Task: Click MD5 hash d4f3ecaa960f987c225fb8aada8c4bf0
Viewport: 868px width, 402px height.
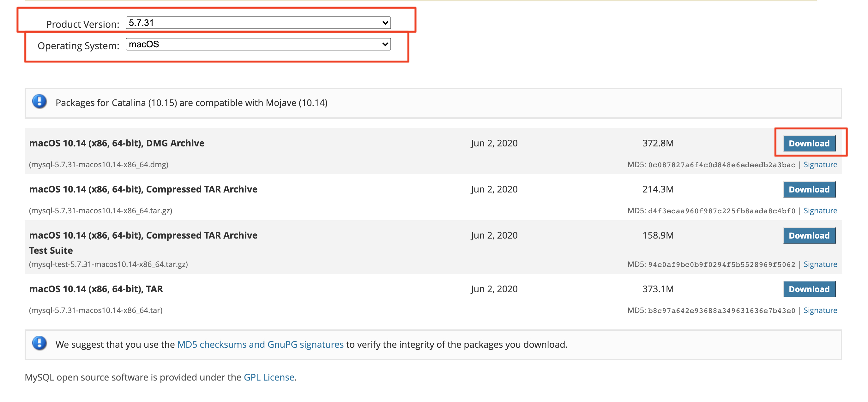Action: [x=721, y=211]
